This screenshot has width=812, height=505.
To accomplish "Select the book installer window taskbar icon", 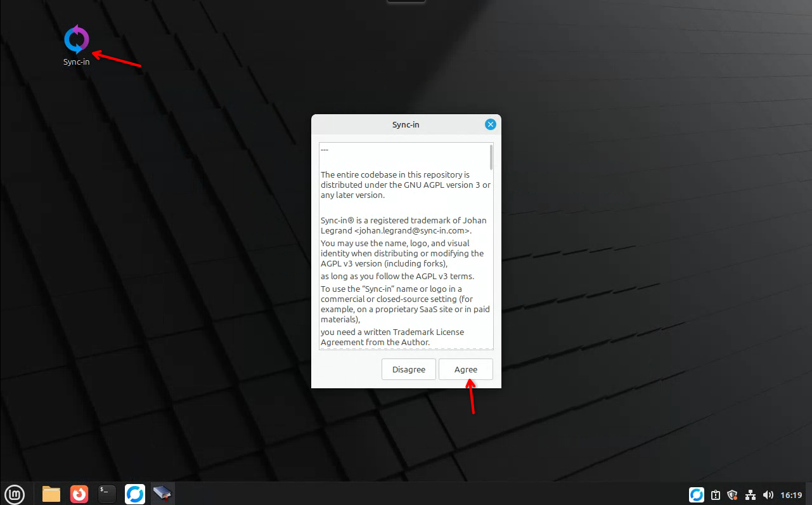I will 162,494.
